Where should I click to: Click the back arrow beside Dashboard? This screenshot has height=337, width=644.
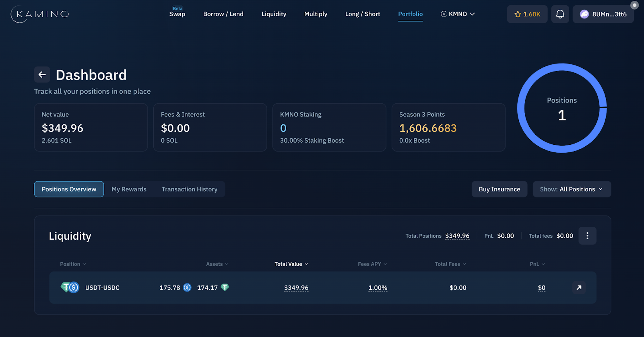pyautogui.click(x=42, y=74)
